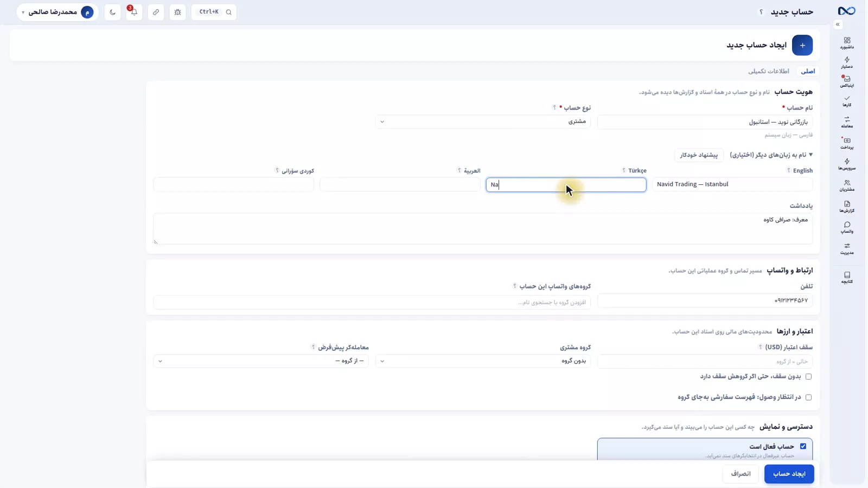Check در انتظار وصول: فهرست سفارشی checkbox
868x488 pixels.
[x=808, y=397]
